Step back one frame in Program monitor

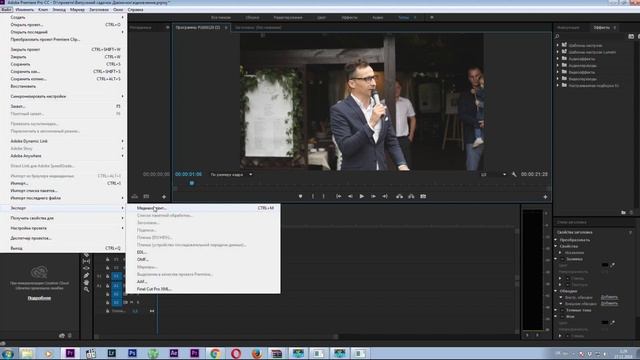[350, 196]
